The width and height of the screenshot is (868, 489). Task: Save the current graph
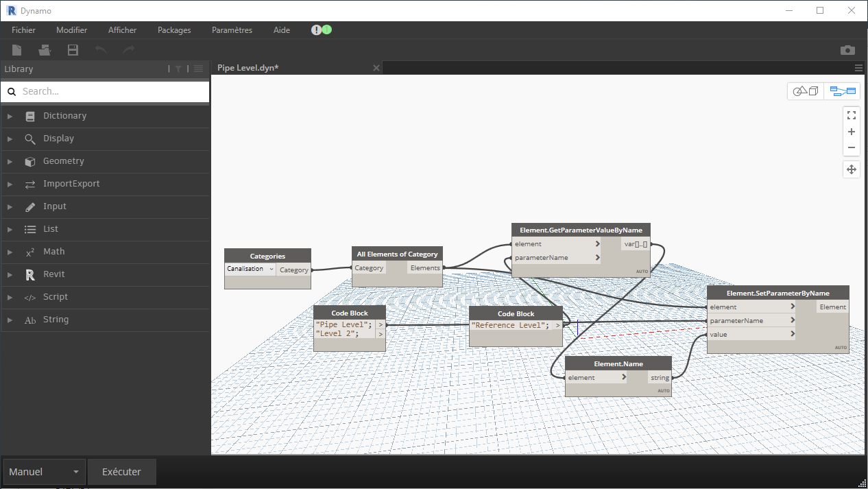click(x=73, y=49)
